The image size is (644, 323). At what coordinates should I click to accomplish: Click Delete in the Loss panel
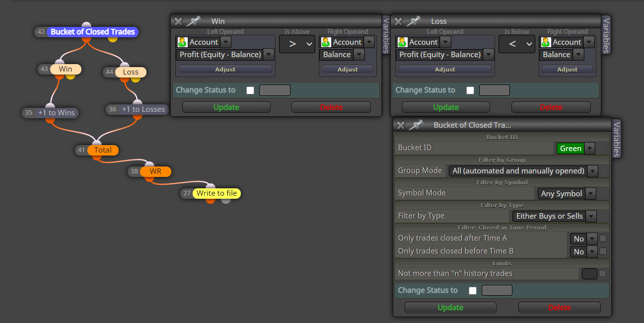point(551,107)
